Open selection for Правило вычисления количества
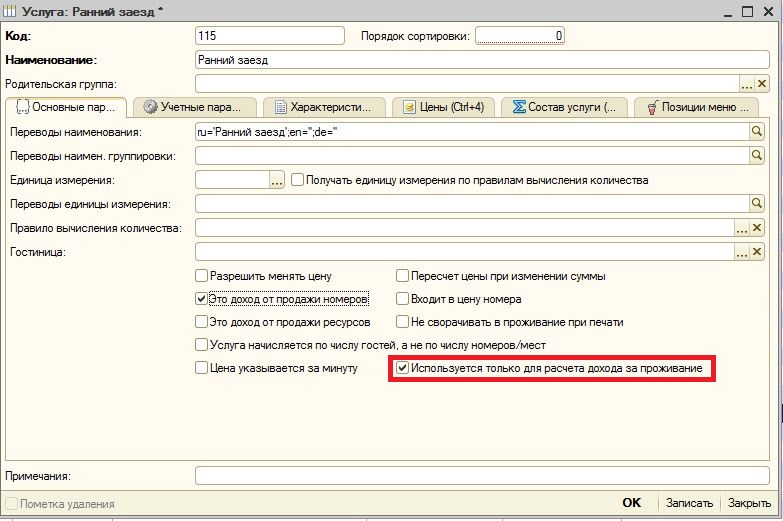Image resolution: width=783 pixels, height=521 pixels. click(742, 228)
